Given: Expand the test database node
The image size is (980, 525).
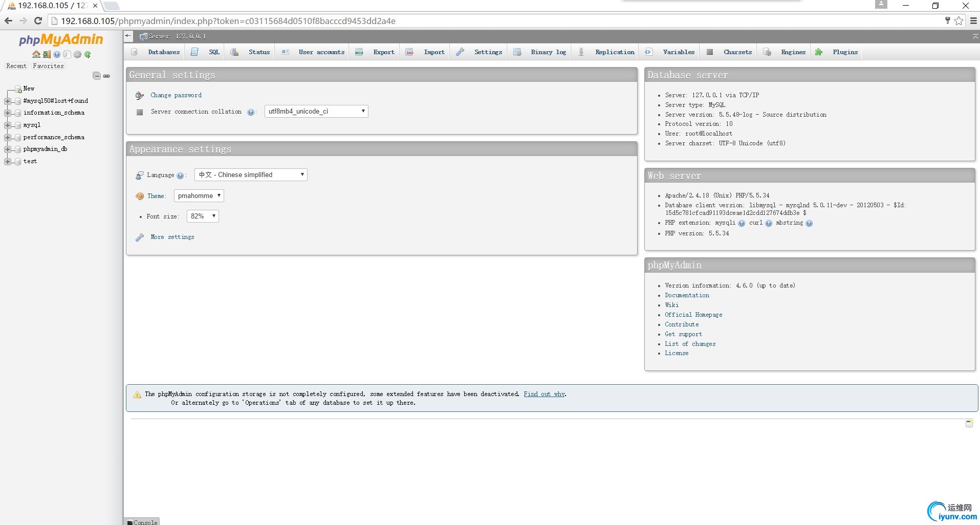Looking at the screenshot, I should pyautogui.click(x=8, y=162).
